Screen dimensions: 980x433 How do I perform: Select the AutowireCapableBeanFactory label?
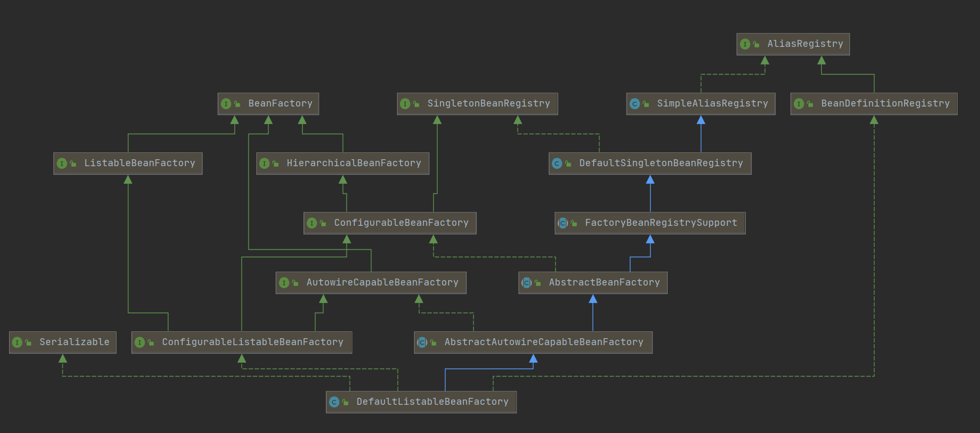click(382, 282)
